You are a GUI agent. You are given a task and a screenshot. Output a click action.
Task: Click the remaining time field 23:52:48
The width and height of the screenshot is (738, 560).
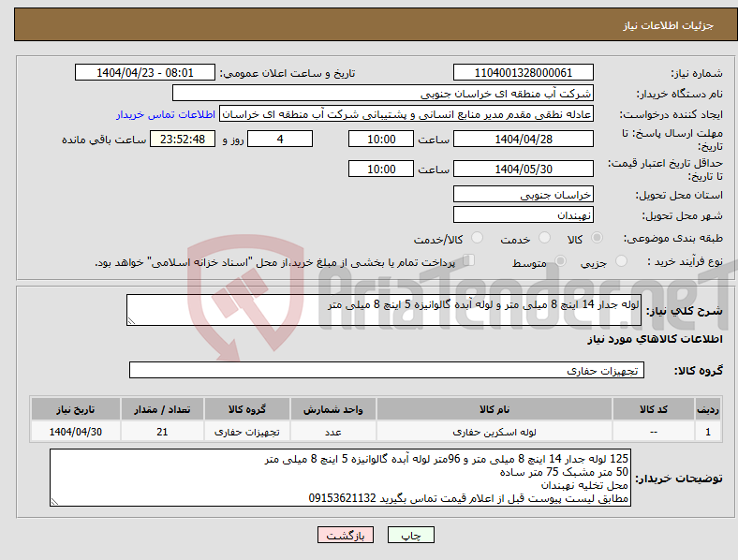pos(183,140)
